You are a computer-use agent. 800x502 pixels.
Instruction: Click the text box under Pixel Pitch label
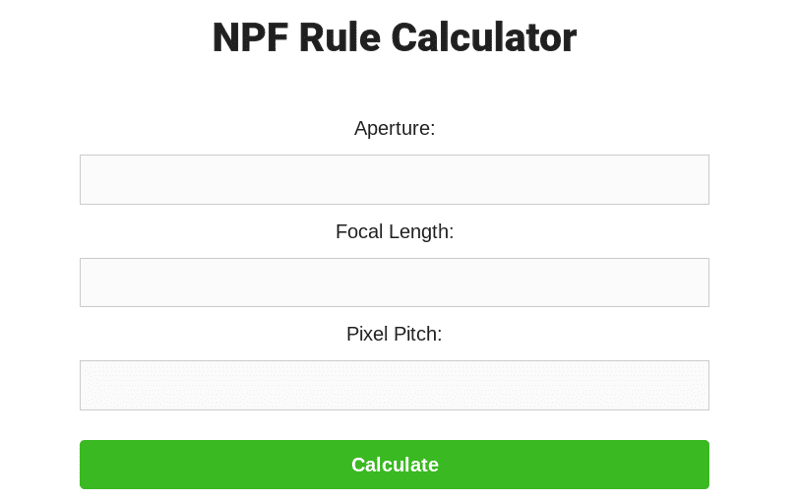coord(394,386)
